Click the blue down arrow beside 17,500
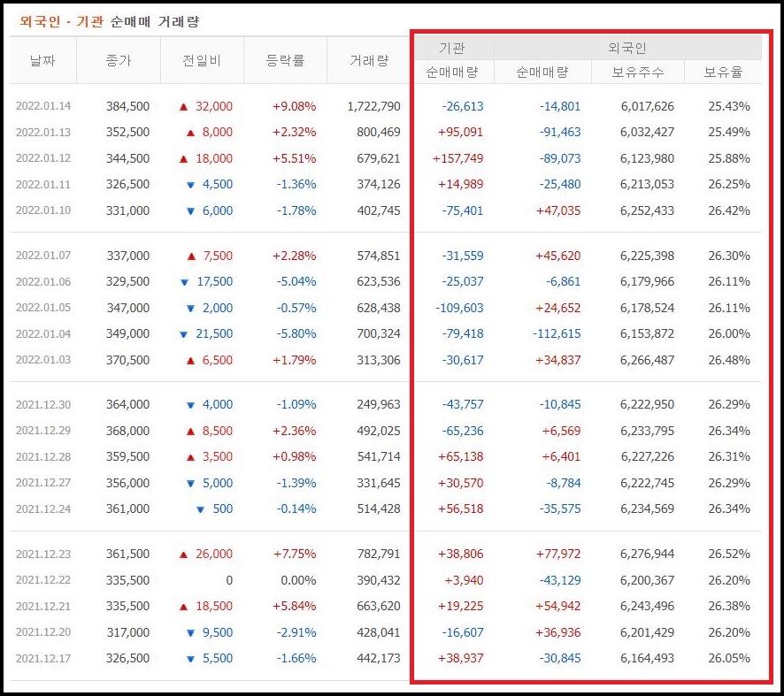Image resolution: width=784 pixels, height=696 pixels. pos(185,282)
